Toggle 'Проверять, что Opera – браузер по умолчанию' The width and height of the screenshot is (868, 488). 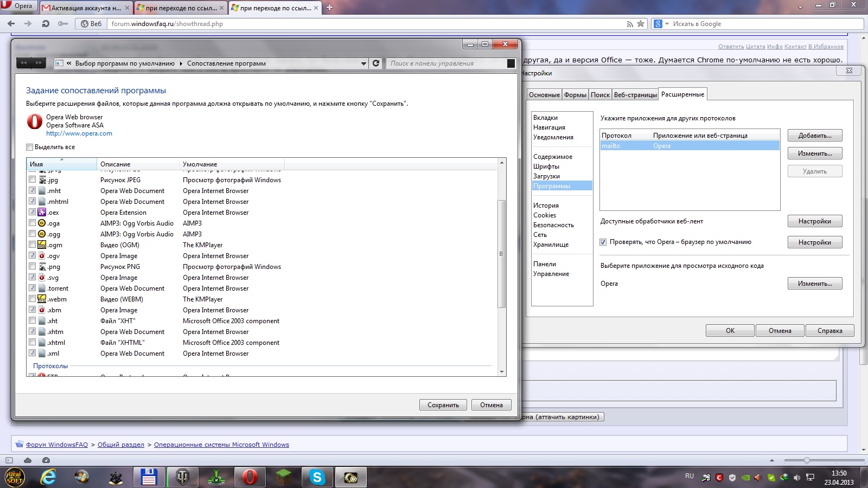pos(603,242)
